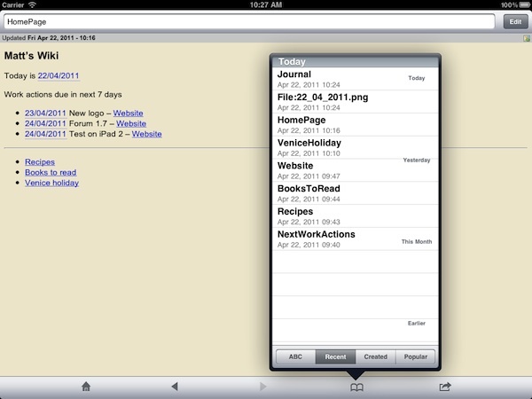Open the Books to read link
Image resolution: width=532 pixels, height=399 pixels.
(x=51, y=173)
